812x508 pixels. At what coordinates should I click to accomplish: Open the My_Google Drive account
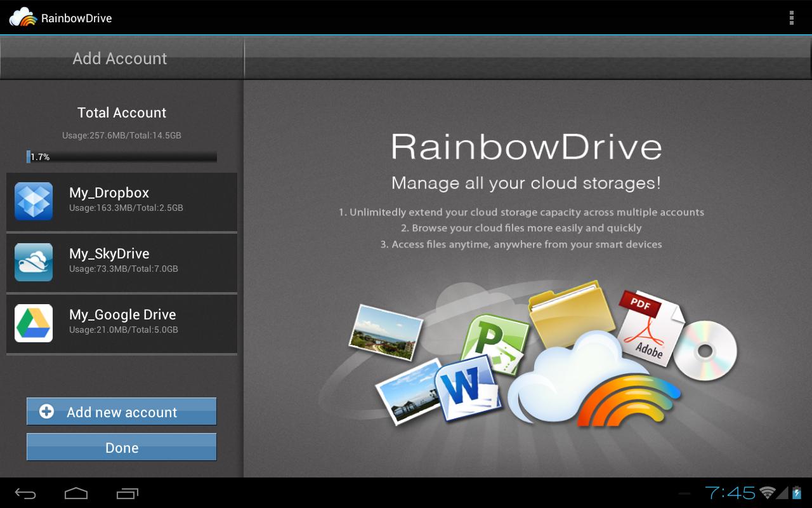point(122,323)
